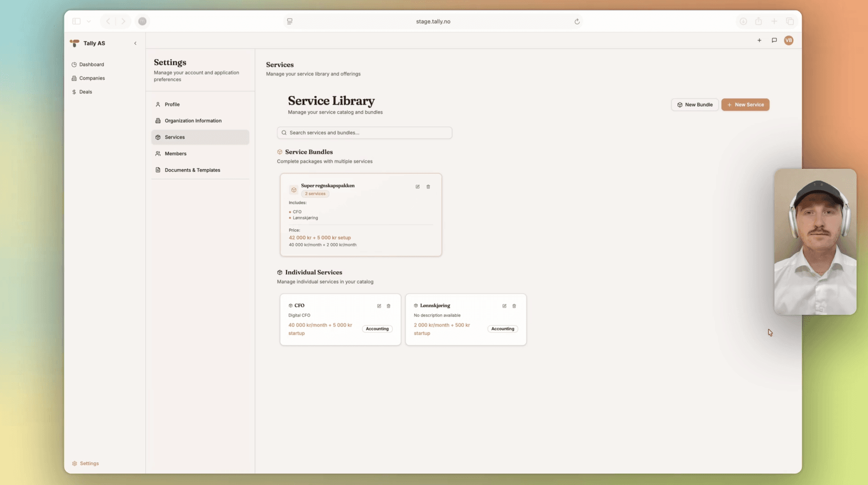The height and width of the screenshot is (485, 868).
Task: Click the CFO service card title
Action: [x=299, y=306]
